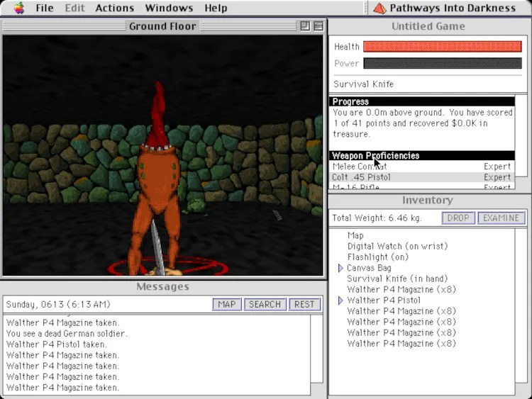Click the Inventory list scrollbar
Screen dimensions: 532x399
point(521,305)
